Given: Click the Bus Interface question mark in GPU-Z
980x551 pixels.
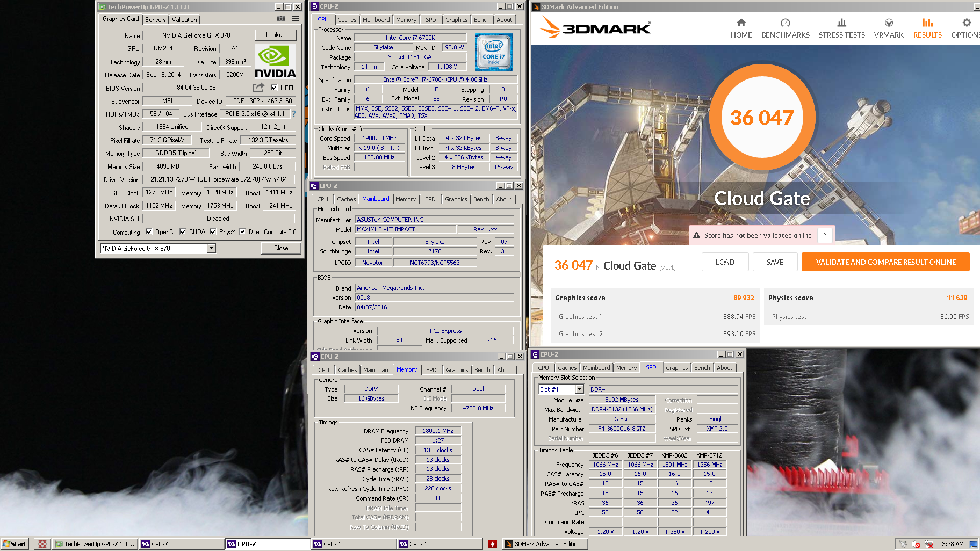Looking at the screenshot, I should [294, 114].
